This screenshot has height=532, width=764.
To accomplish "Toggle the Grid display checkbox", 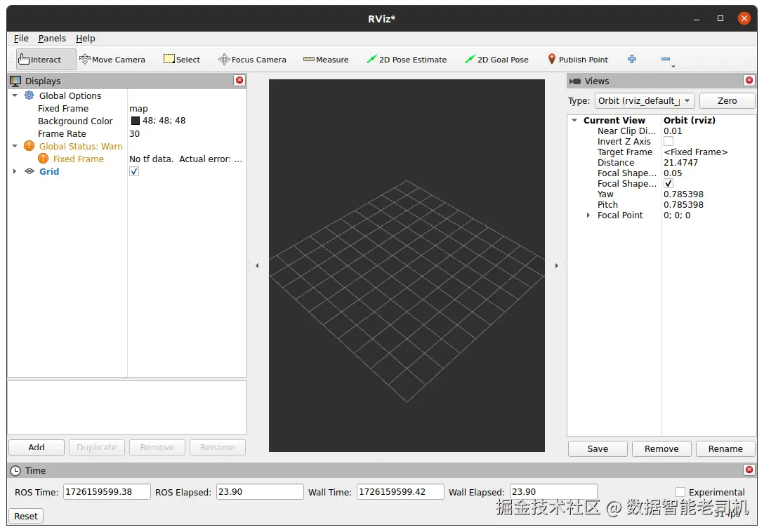I will click(134, 171).
